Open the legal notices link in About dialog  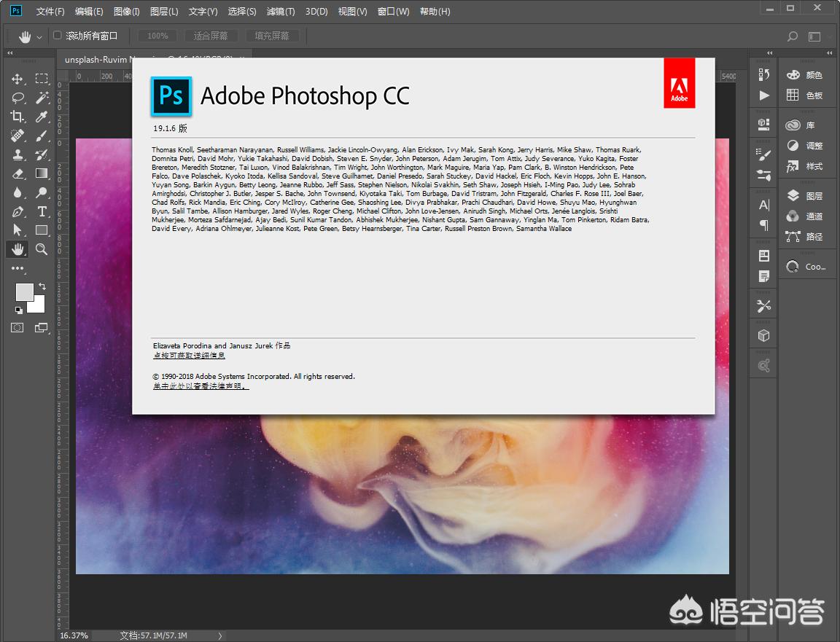click(201, 386)
